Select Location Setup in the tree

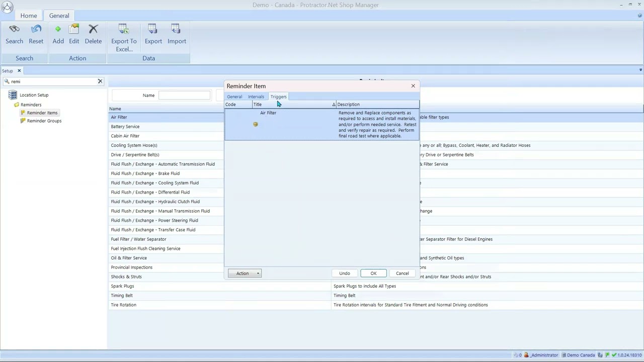[x=34, y=95]
